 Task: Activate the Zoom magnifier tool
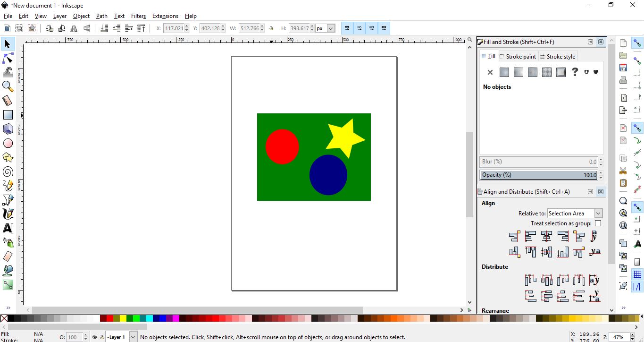pos(8,86)
